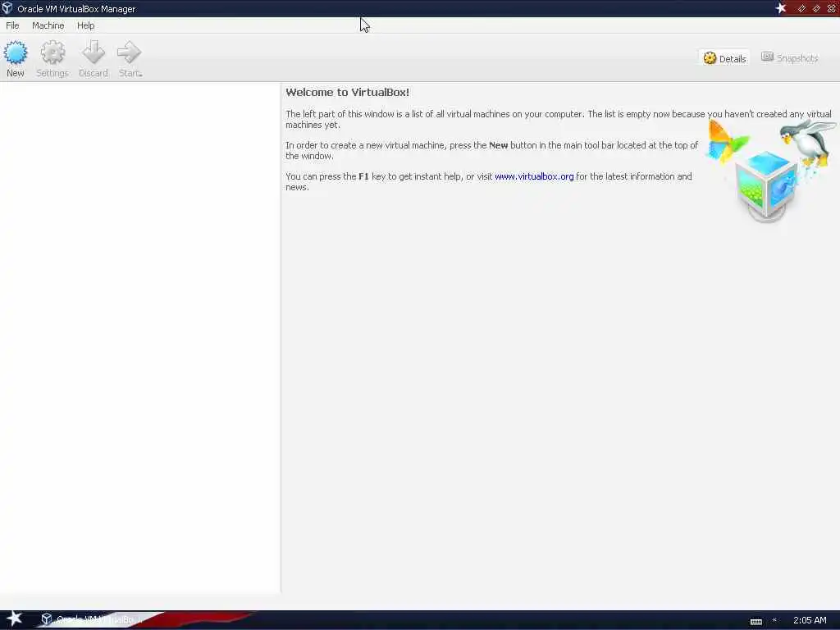The height and width of the screenshot is (630, 840).
Task: Select Oracle VM VirtualBox taskbar entry
Action: point(91,619)
